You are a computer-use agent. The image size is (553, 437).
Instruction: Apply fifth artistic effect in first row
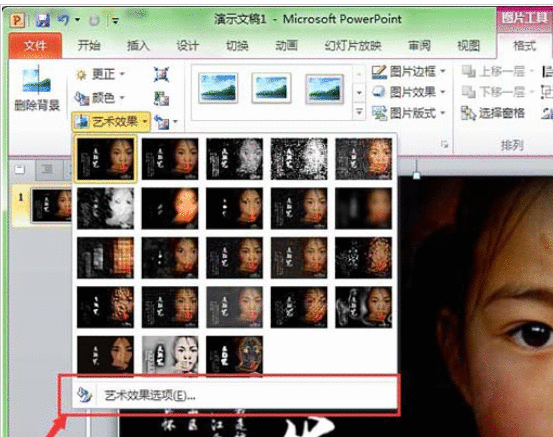coord(364,159)
